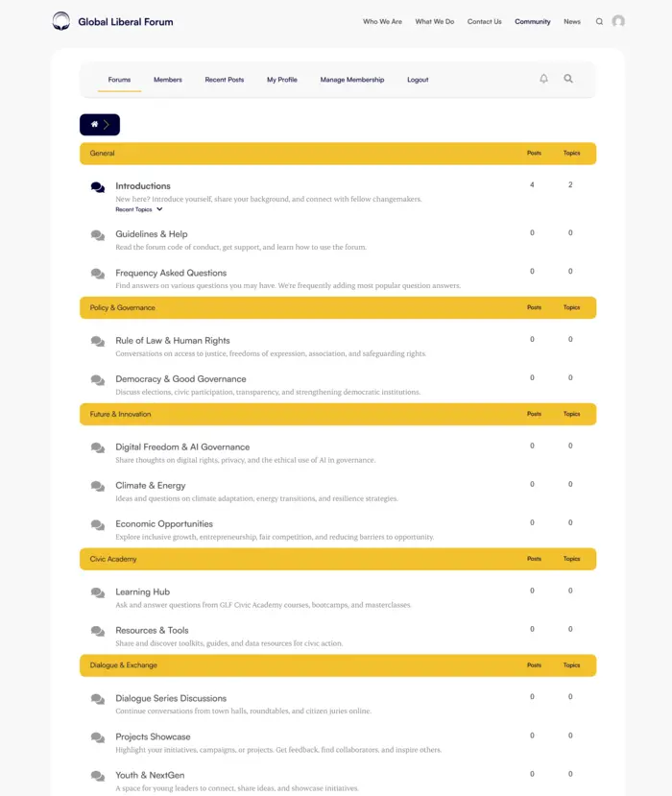672x796 pixels.
Task: Open the Community menu item
Action: pos(533,21)
